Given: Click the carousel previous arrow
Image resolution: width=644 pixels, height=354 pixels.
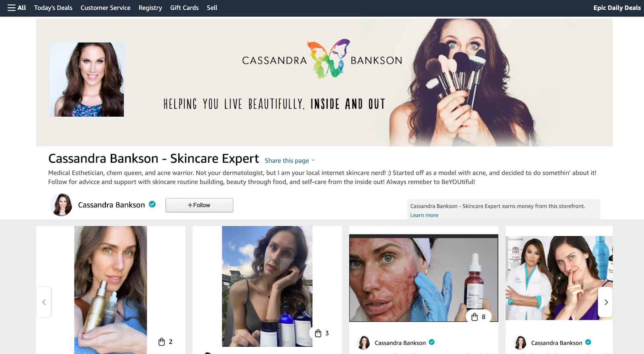Looking at the screenshot, I should click(44, 302).
